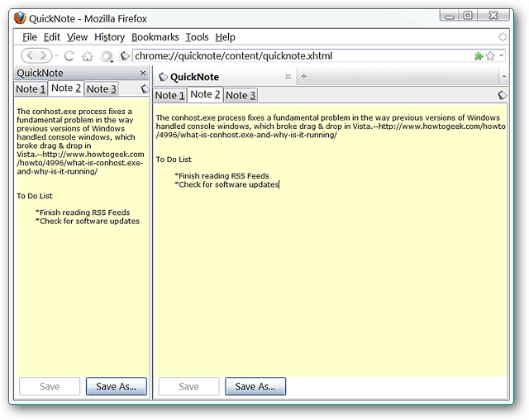Image resolution: width=529 pixels, height=420 pixels.
Task: Open the File menu
Action: tap(30, 36)
